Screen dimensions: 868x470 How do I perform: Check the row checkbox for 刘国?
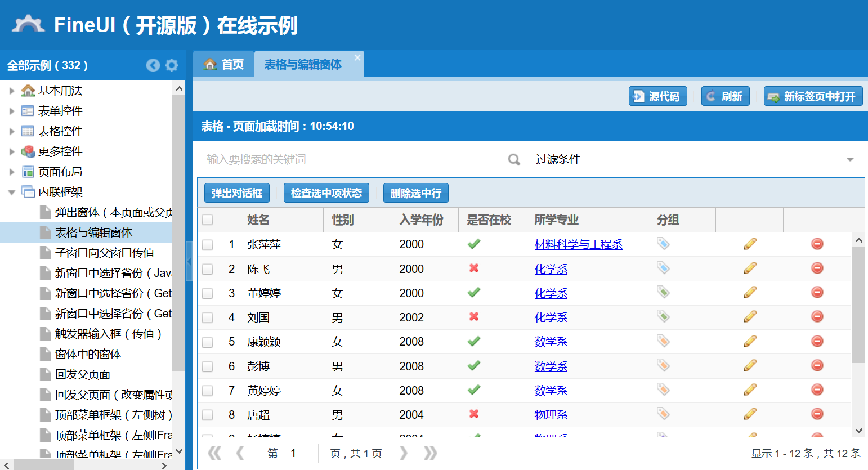208,317
